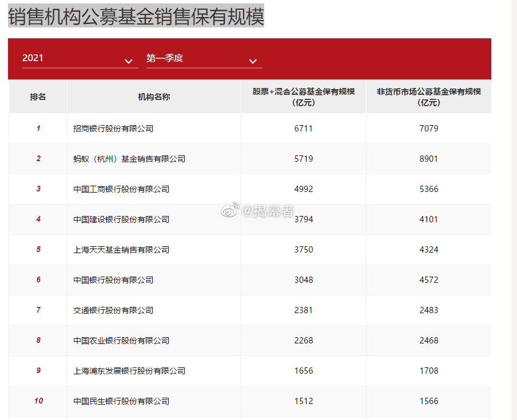Click rank number 7
This screenshot has height=420, width=517.
point(38,310)
